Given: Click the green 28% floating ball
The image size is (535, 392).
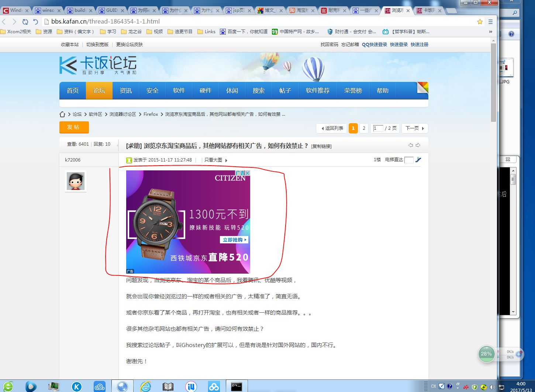Looking at the screenshot, I should (x=486, y=354).
